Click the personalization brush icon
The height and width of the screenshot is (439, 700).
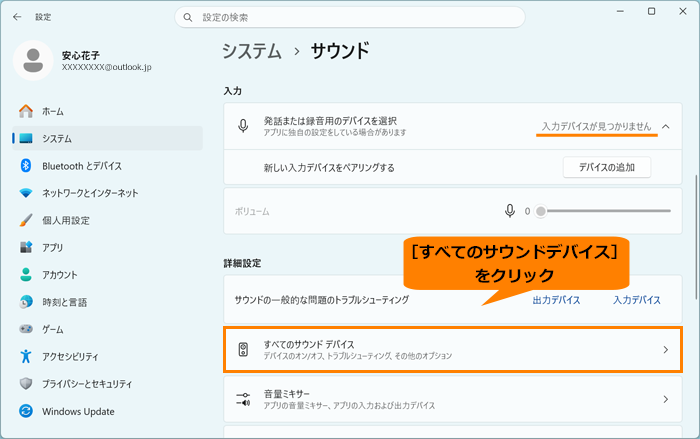(x=26, y=220)
